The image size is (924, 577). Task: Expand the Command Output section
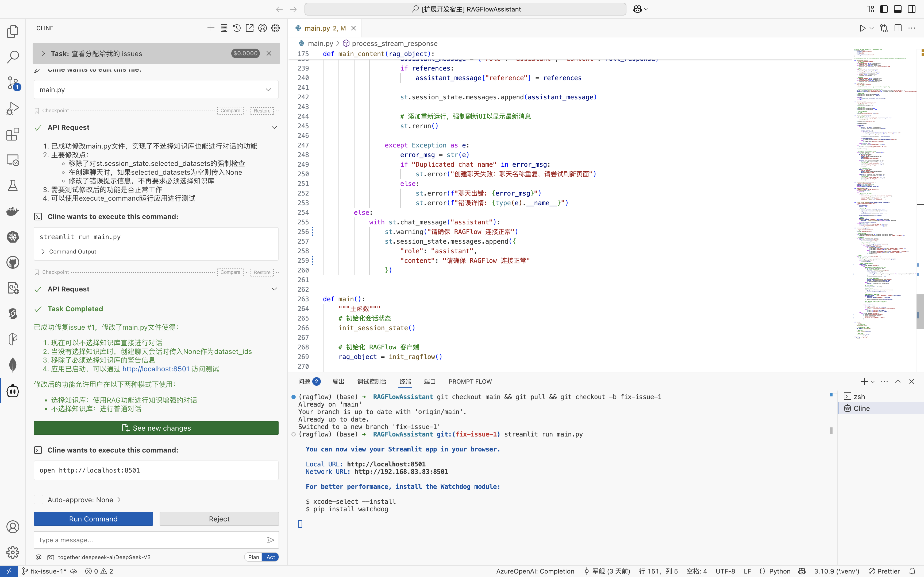(43, 251)
